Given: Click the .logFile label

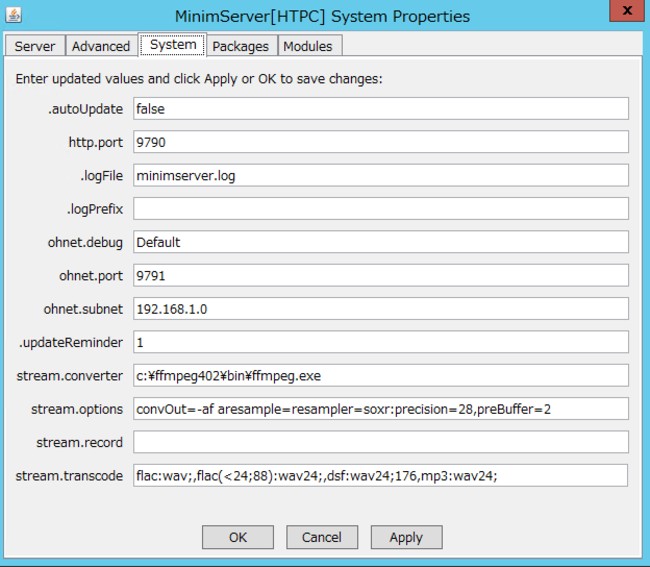Looking at the screenshot, I should click(102, 176).
